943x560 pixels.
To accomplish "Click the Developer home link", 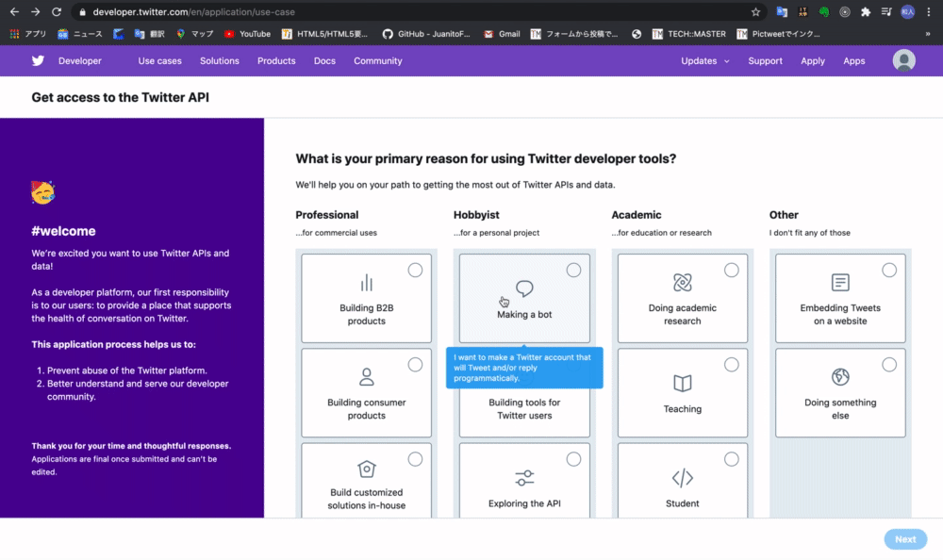I will point(80,60).
